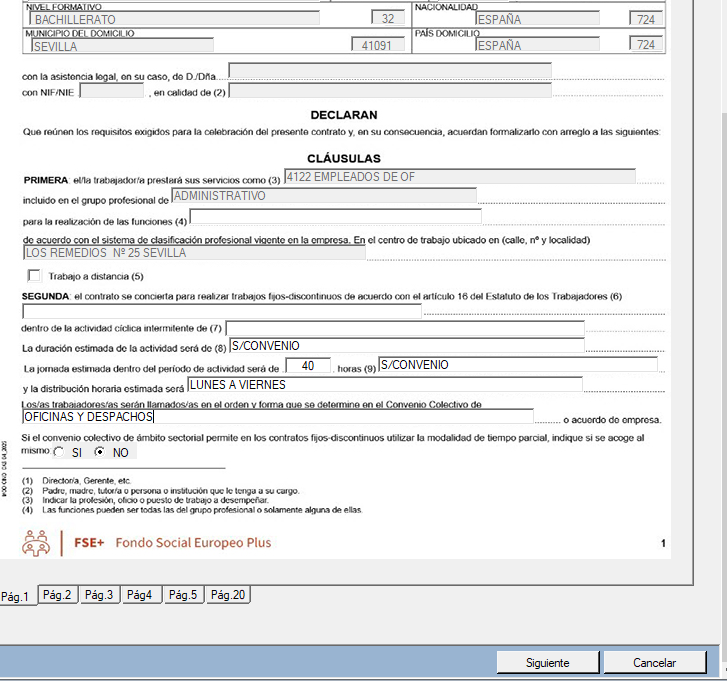Open the Pág.3 tab

[100, 595]
